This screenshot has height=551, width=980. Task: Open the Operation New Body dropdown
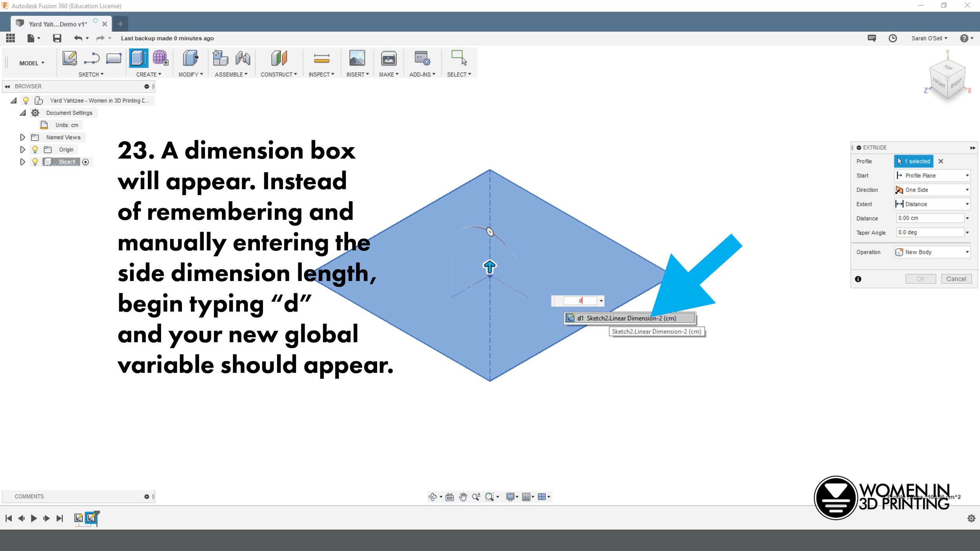(x=932, y=252)
